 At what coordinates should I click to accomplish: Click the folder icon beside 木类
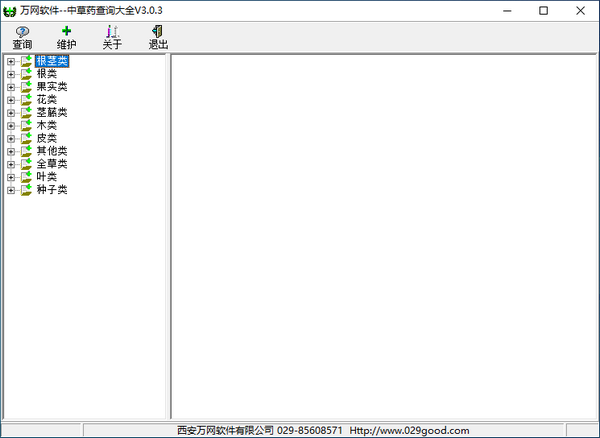click(x=26, y=125)
